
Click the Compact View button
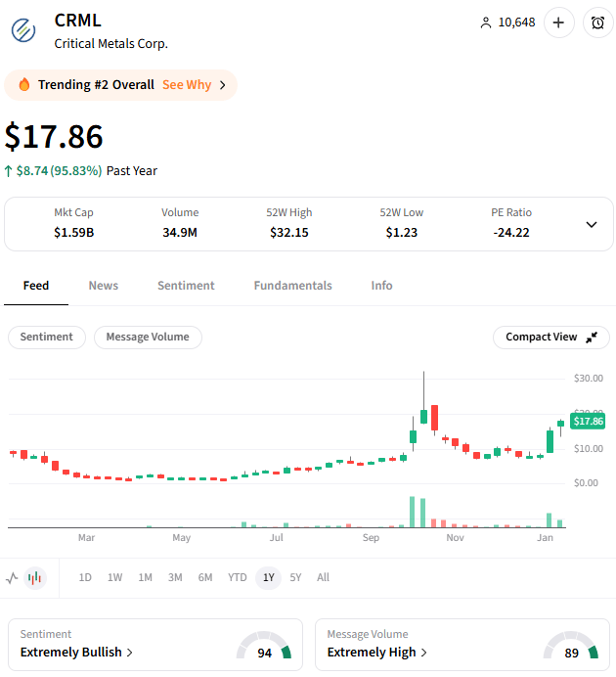click(x=551, y=337)
